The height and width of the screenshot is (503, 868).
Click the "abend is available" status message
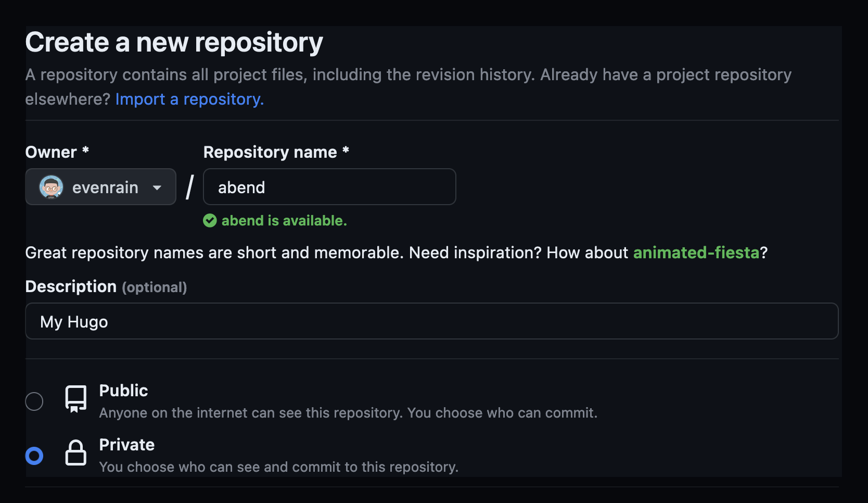[284, 221]
